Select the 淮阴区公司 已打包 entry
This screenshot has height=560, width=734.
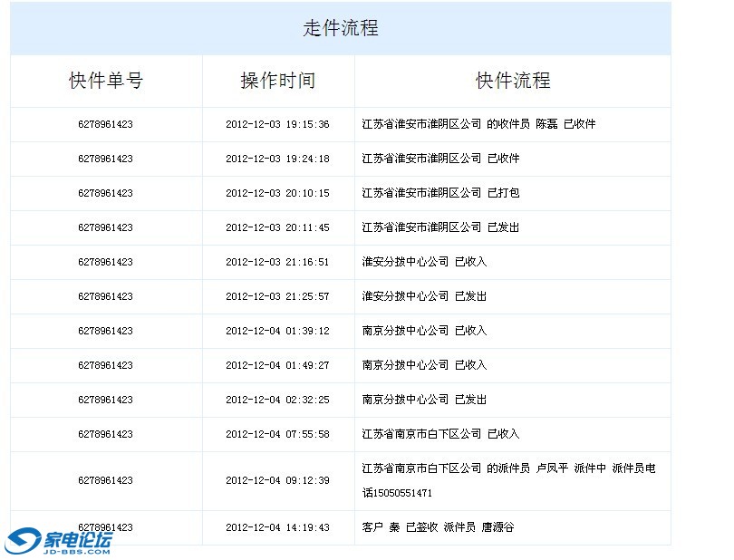pos(440,193)
